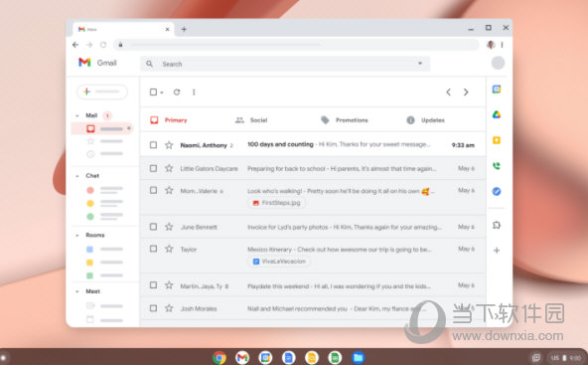Screen dimensions: 588x365
Task: Check the Taylor email checkbox
Action: (153, 249)
